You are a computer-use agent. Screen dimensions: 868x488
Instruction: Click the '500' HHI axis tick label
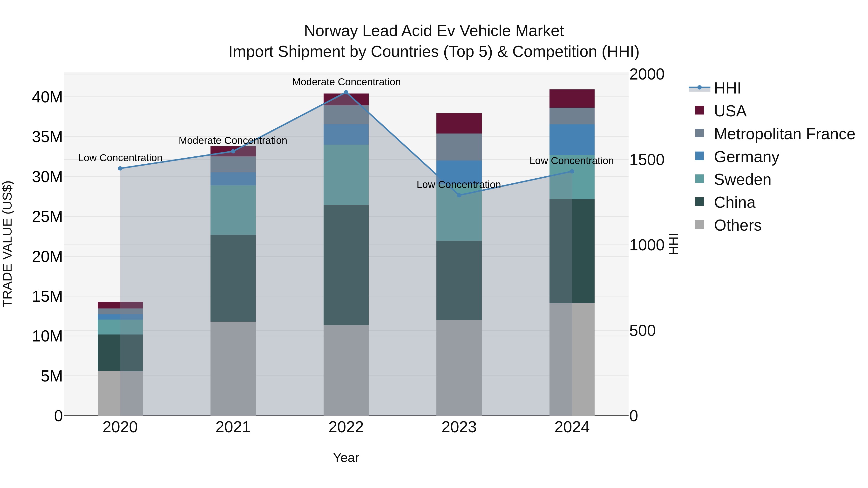click(643, 330)
